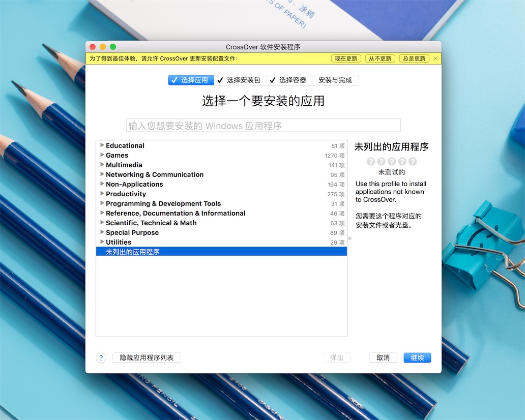Click the first rating question-mark icon
525x420 pixels.
click(371, 162)
